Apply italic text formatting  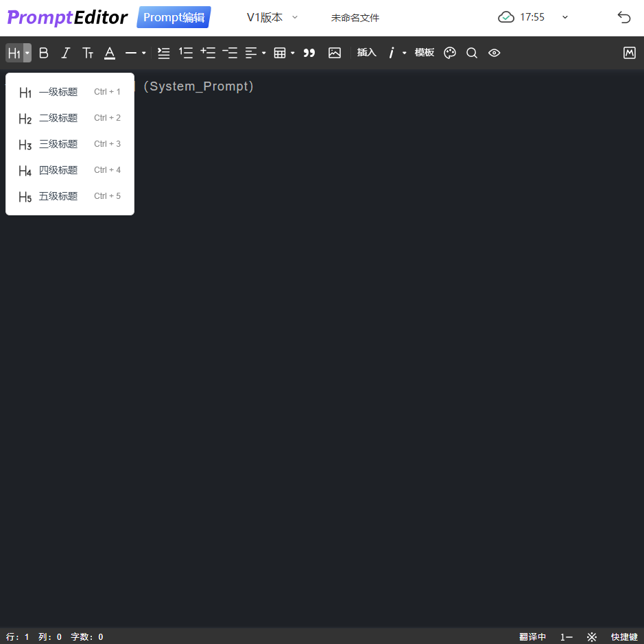coord(66,53)
